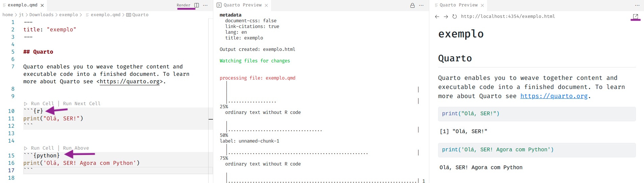The image size is (644, 183).
Task: Click the ```{r} chunk header text
Action: pos(33,111)
